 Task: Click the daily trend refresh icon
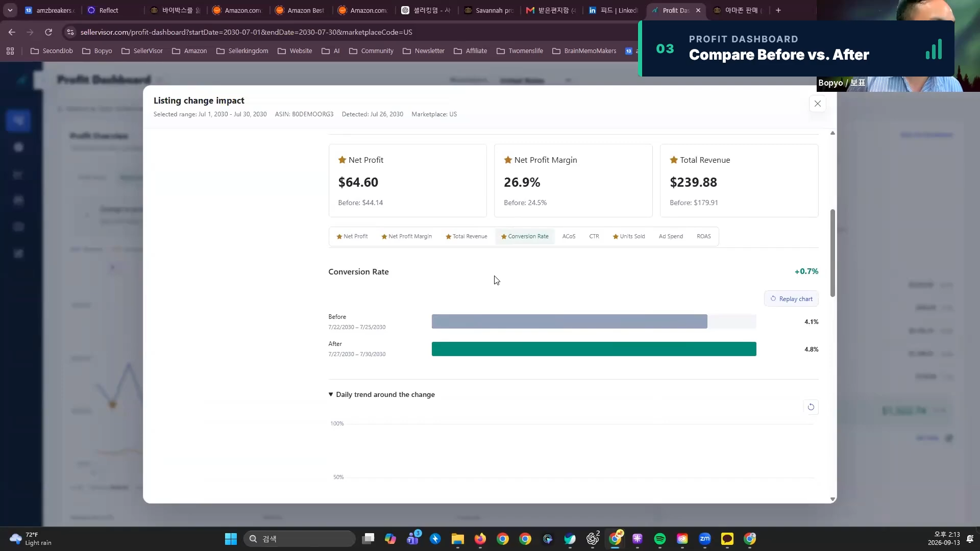click(811, 407)
